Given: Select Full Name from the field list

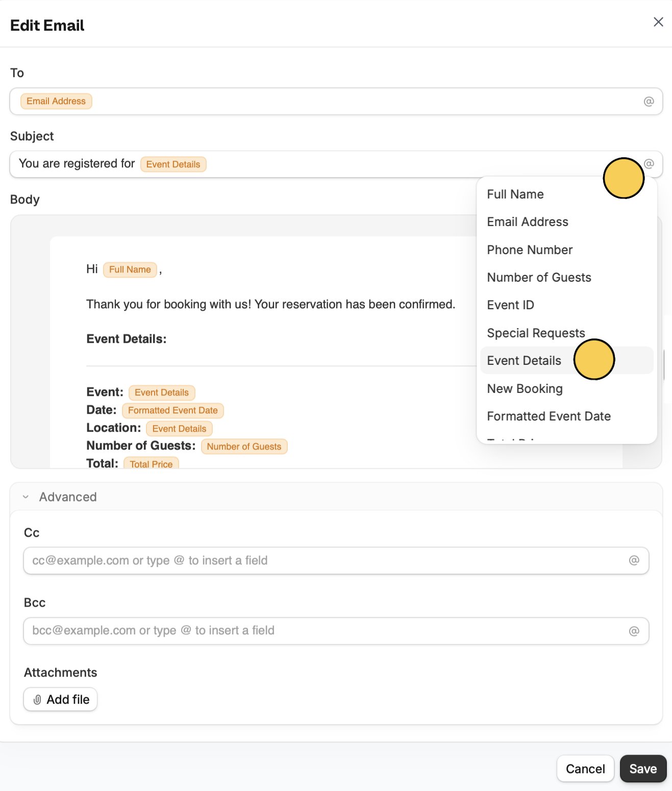Looking at the screenshot, I should tap(515, 194).
